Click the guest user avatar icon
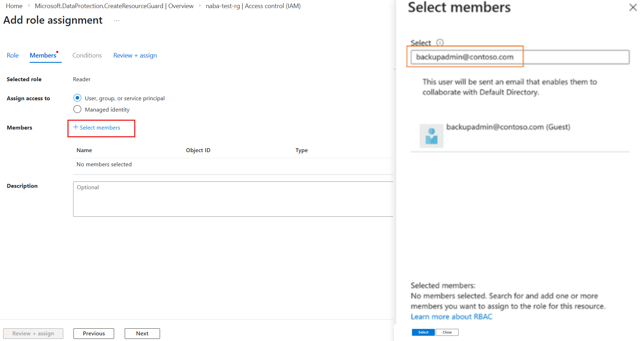644x341 pixels. tap(431, 136)
